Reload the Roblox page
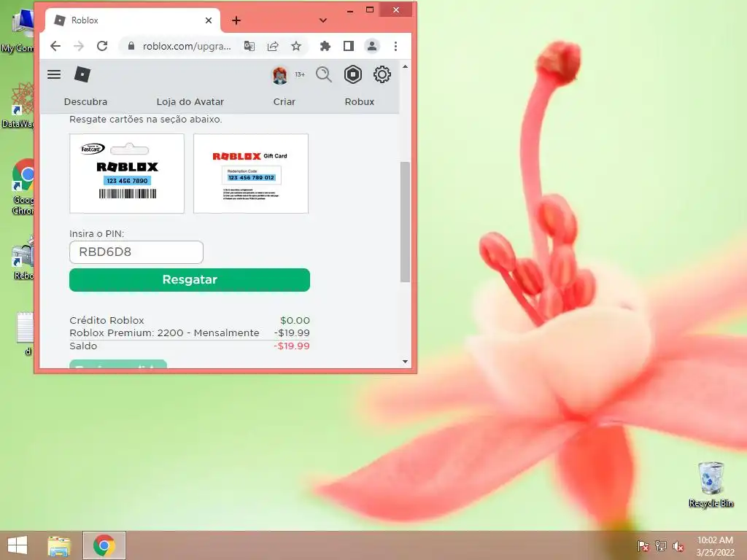This screenshot has width=747, height=560. (102, 46)
